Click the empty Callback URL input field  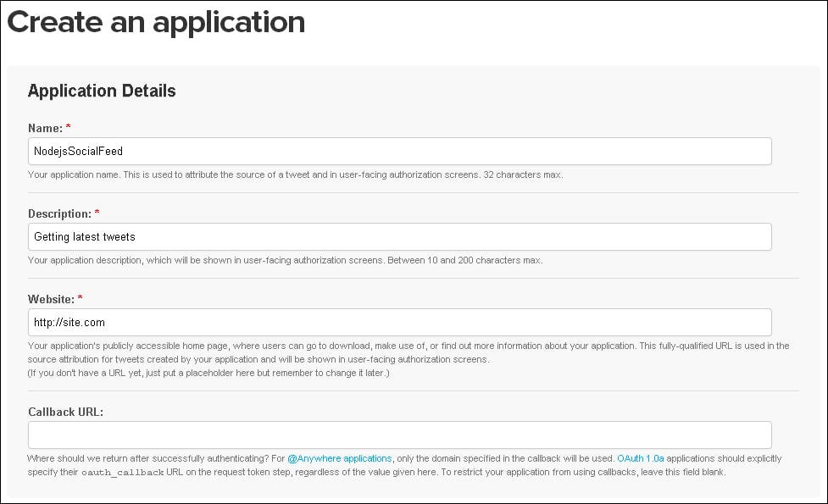pyautogui.click(x=400, y=435)
